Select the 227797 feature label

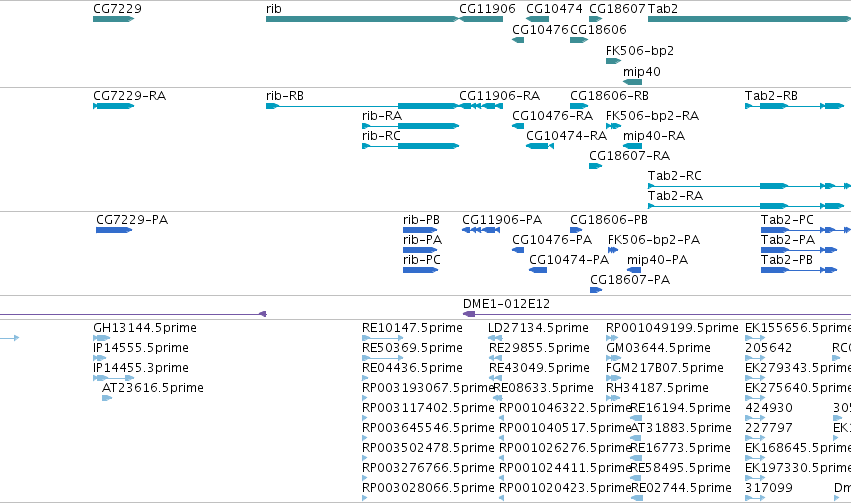(769, 428)
